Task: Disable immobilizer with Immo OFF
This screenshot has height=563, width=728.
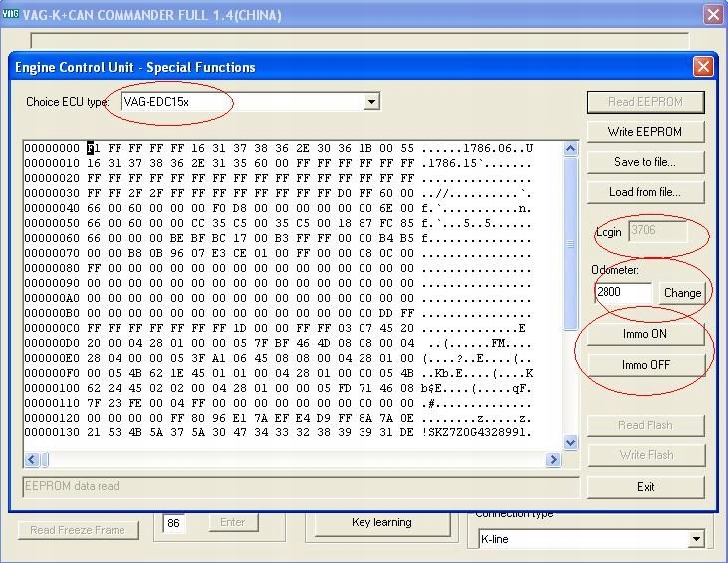Action: click(645, 365)
